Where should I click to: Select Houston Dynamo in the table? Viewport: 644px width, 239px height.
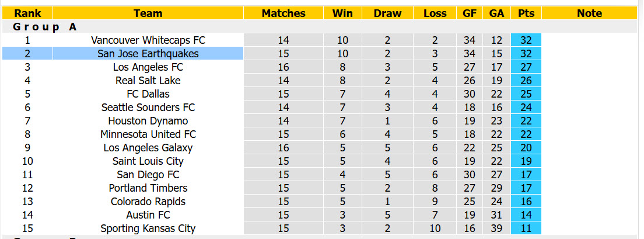(x=148, y=121)
